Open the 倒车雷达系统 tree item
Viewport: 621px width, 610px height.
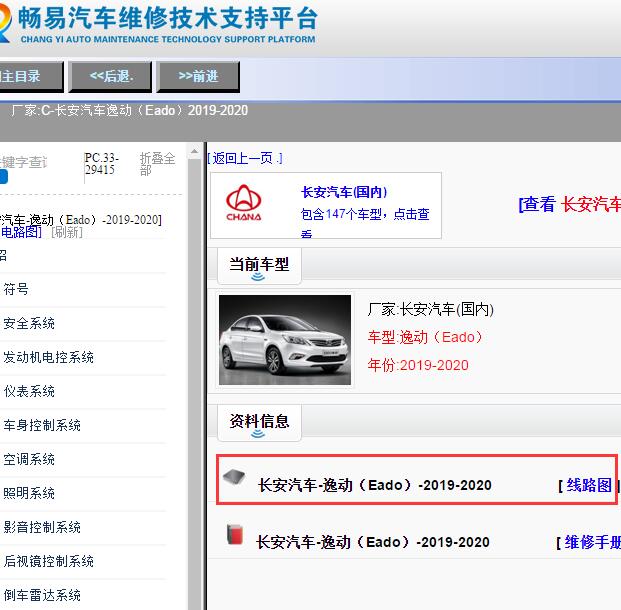[x=42, y=595]
